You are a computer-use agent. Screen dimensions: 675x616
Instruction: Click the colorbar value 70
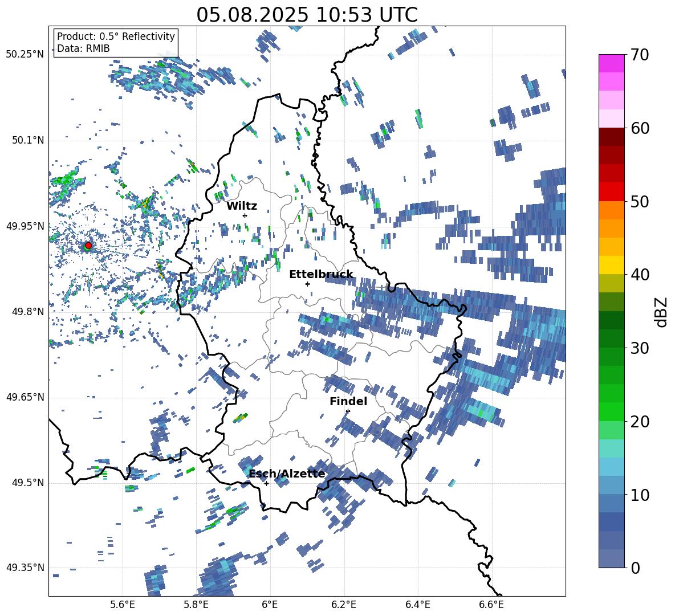640,55
